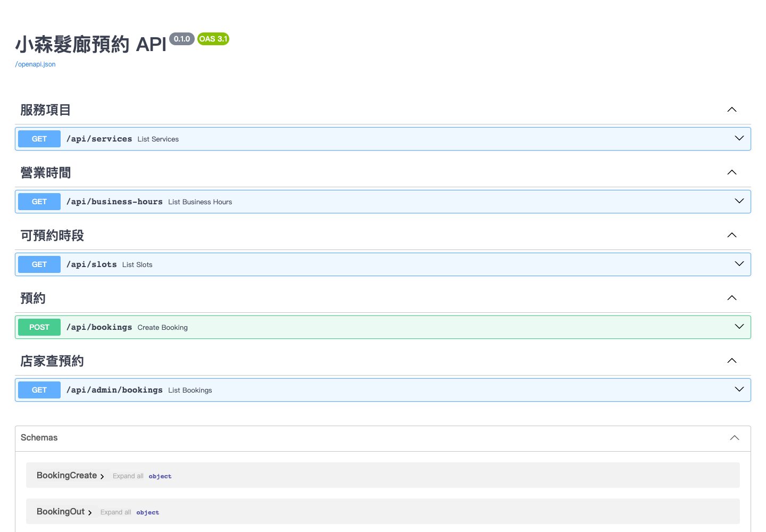Open the /api/bookings path
This screenshot has width=766, height=532.
click(99, 327)
